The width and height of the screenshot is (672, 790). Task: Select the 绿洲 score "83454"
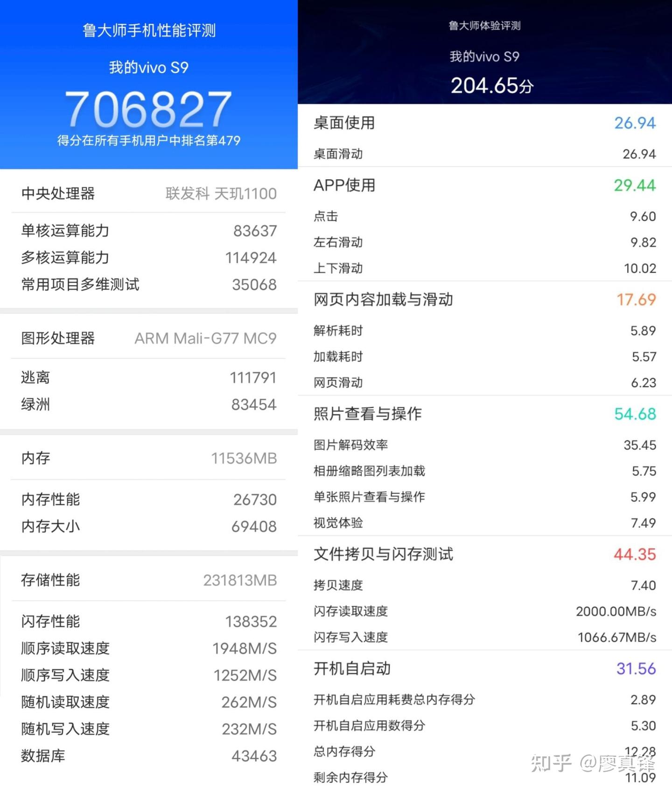(x=254, y=405)
